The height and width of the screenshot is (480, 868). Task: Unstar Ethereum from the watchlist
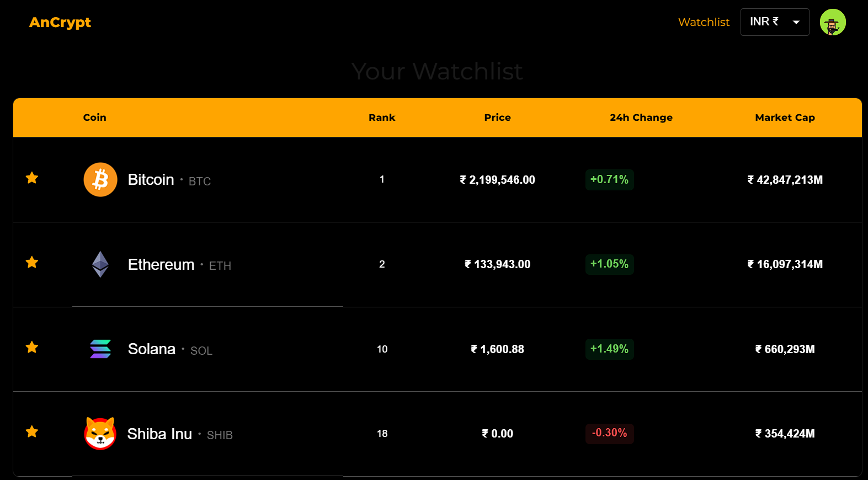pyautogui.click(x=32, y=262)
